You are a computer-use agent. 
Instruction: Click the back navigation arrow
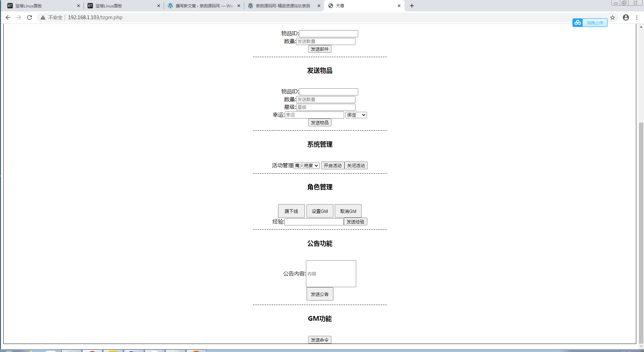pos(8,17)
